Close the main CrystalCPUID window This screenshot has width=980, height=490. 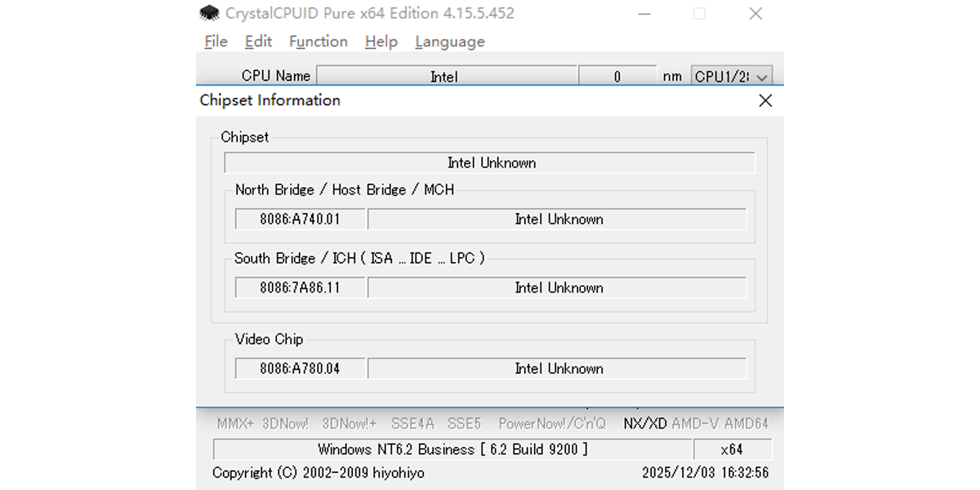click(x=755, y=13)
